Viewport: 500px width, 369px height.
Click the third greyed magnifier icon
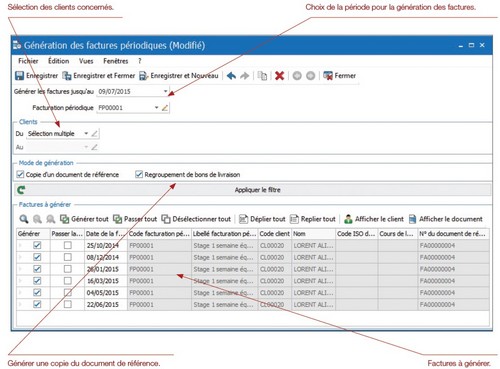[51, 219]
